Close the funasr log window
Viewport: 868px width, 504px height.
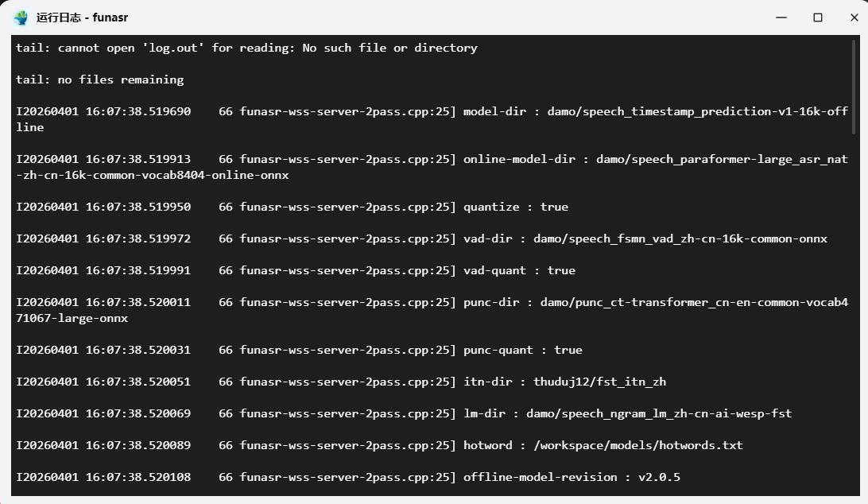pos(854,17)
